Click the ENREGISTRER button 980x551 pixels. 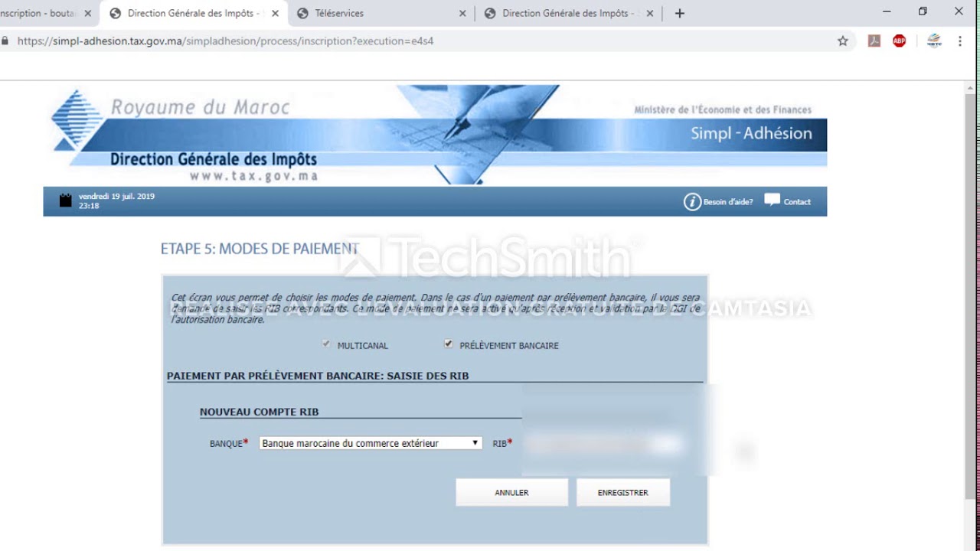tap(623, 493)
